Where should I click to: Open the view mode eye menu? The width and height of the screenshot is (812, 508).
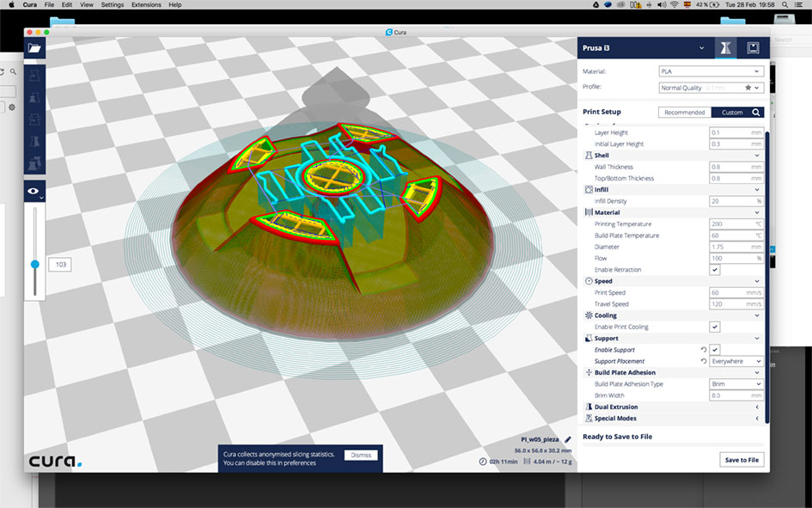click(34, 191)
